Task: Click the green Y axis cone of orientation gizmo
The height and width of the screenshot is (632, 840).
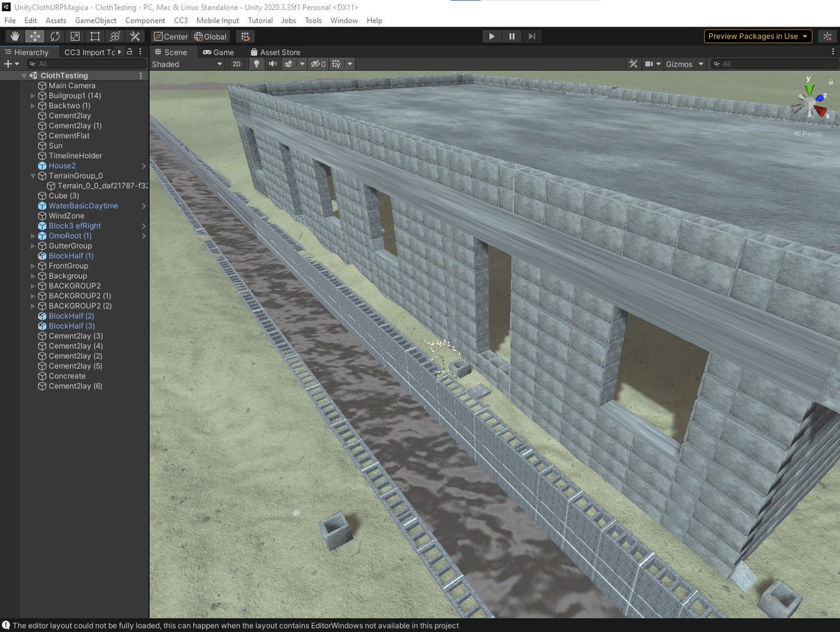Action: [x=808, y=88]
